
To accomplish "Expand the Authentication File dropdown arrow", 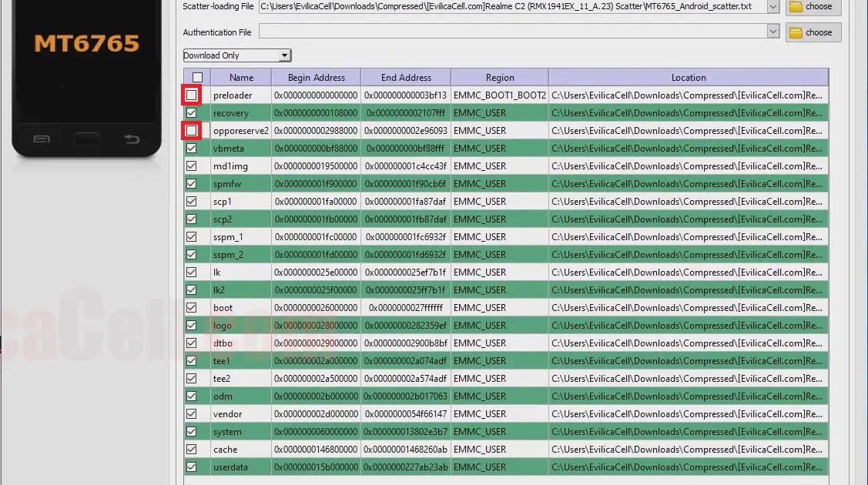I will [773, 32].
